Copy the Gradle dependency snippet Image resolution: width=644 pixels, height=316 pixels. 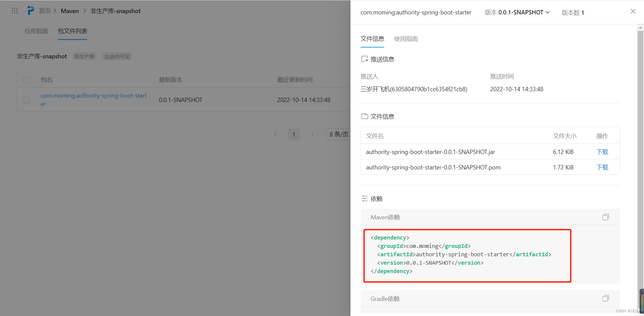click(x=606, y=298)
